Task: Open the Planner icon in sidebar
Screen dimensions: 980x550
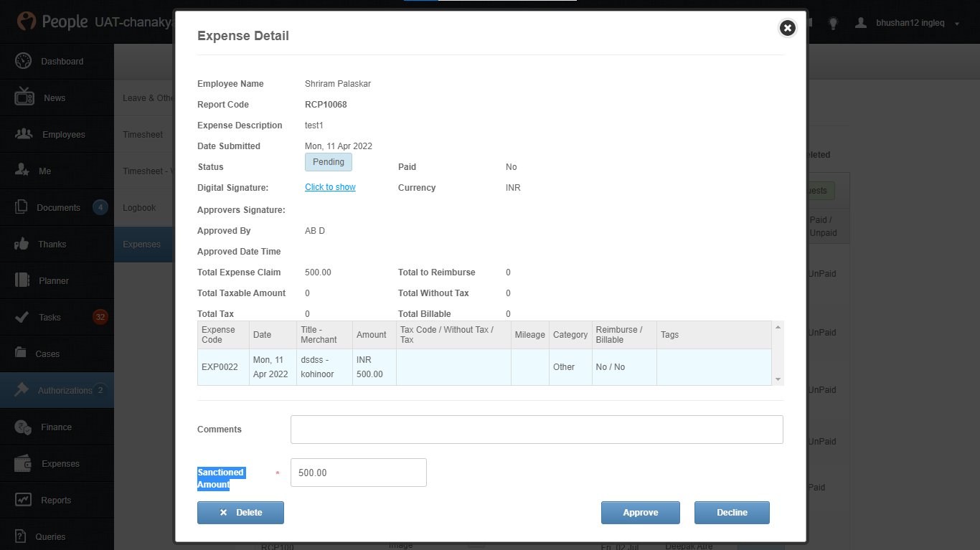Action: [x=22, y=280]
